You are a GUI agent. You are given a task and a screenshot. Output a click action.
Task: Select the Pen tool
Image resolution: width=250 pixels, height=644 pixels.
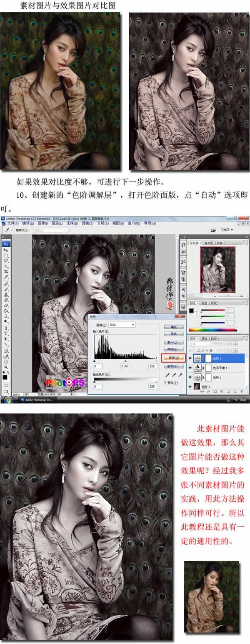point(6,328)
